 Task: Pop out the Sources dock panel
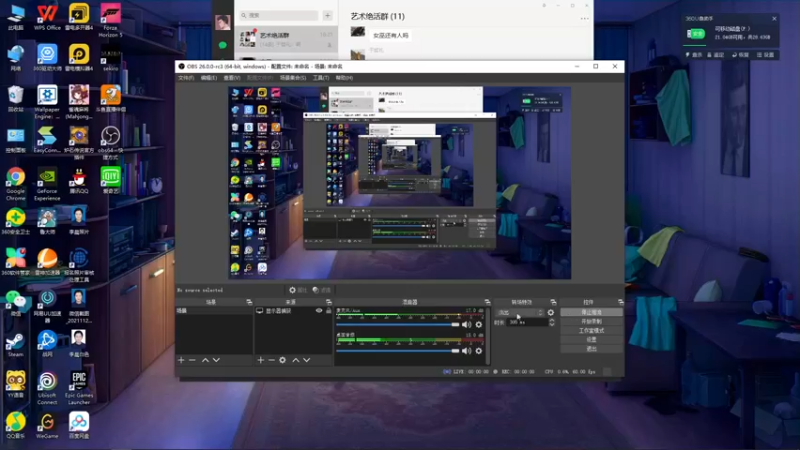tap(329, 302)
